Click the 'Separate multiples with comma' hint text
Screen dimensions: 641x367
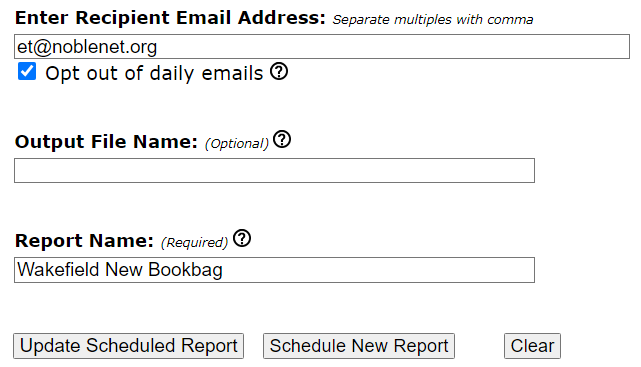click(x=433, y=20)
